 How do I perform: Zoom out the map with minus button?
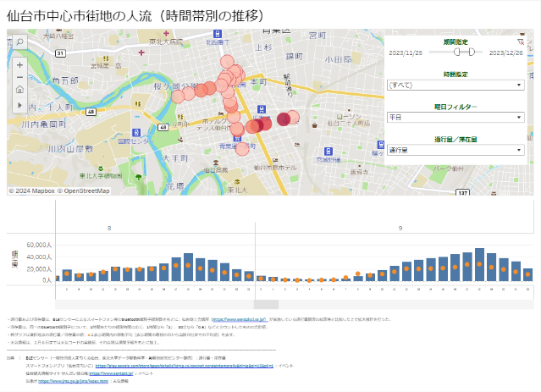coord(20,77)
